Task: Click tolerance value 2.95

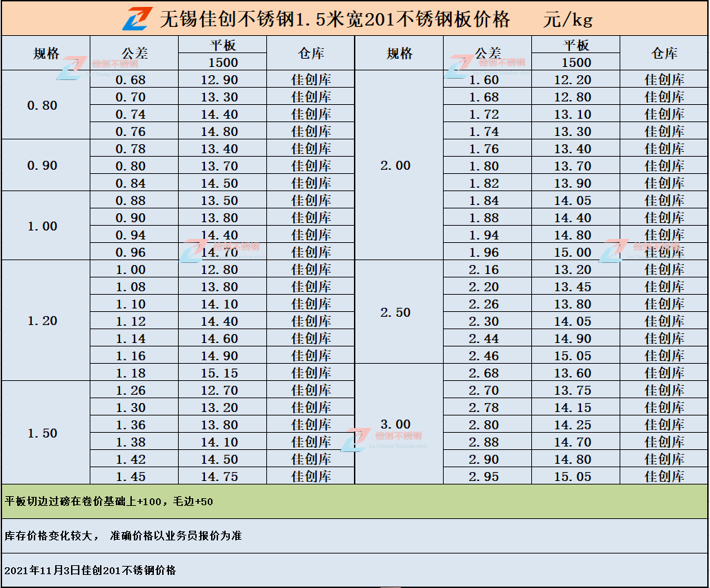Action: pyautogui.click(x=484, y=477)
